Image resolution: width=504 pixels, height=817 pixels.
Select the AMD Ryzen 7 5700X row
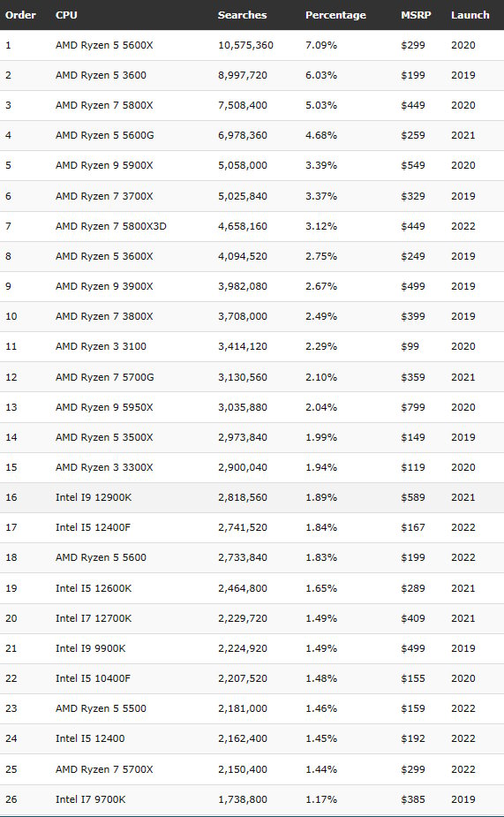(252, 769)
